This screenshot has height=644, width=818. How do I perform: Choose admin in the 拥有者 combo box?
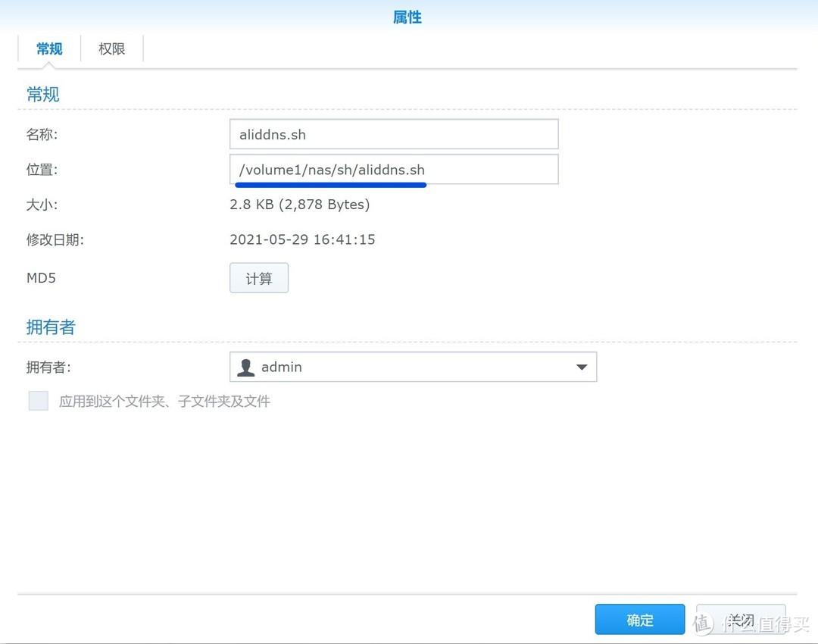(x=413, y=367)
